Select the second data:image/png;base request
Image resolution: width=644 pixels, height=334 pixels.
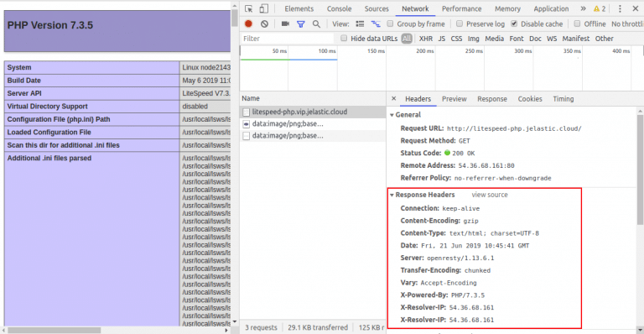[313, 136]
